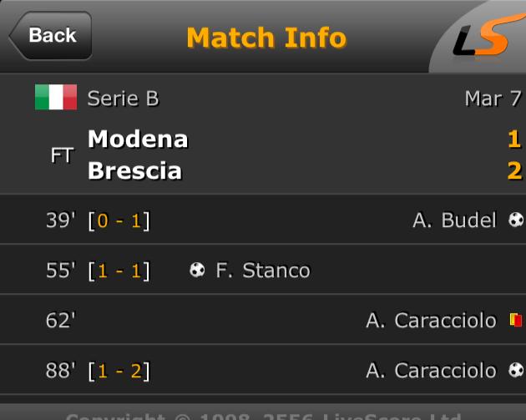
Task: Click the Mar 7 match date
Action: [493, 99]
